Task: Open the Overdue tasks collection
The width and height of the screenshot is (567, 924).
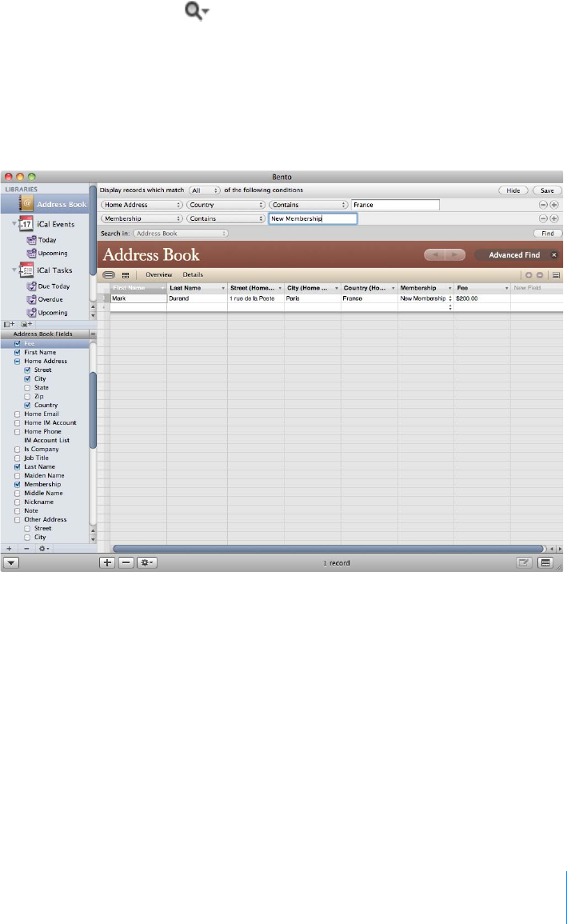Action: click(50, 299)
